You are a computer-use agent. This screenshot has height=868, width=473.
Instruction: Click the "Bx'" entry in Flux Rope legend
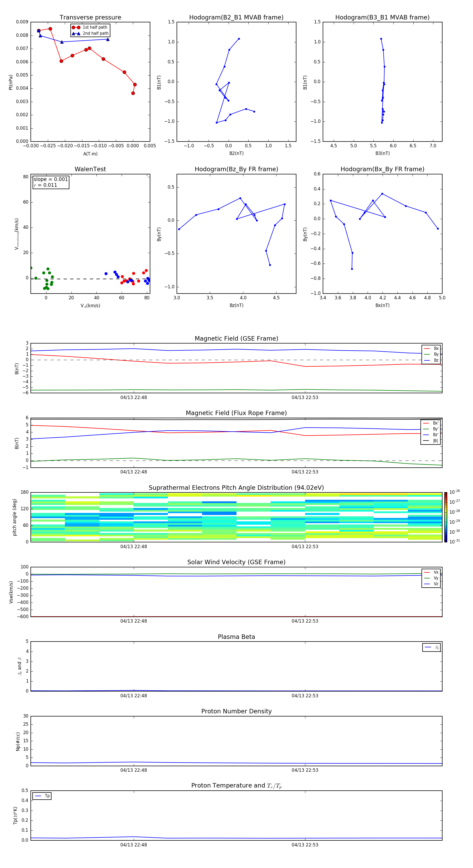pos(431,423)
